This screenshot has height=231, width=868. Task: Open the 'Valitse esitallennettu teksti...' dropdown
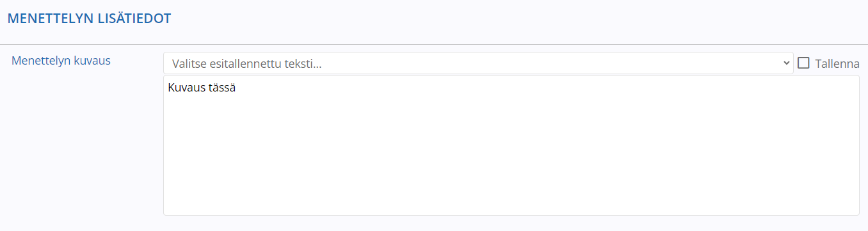478,63
